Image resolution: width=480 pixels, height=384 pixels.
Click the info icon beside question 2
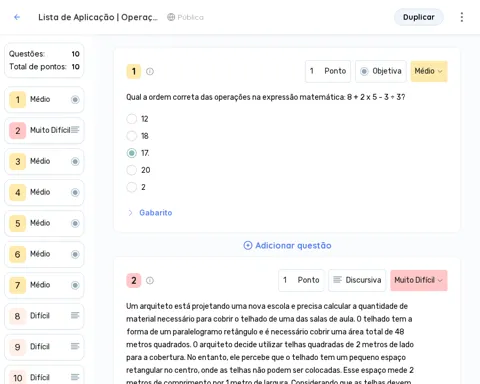150,280
